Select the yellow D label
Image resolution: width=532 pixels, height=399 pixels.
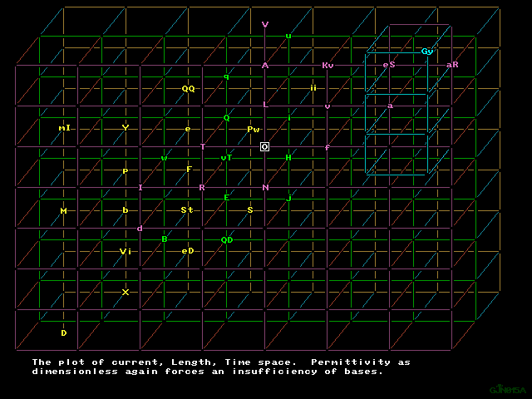point(63,333)
